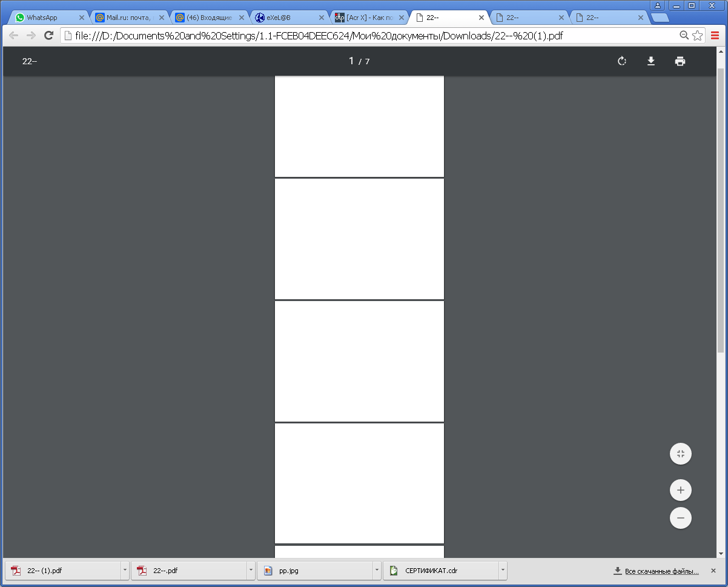
Task: Click the vertical scrollbar thumb
Action: coord(721,211)
